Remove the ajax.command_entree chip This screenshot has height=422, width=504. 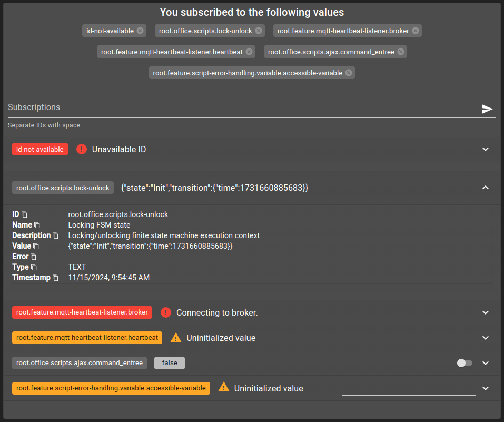(x=401, y=52)
